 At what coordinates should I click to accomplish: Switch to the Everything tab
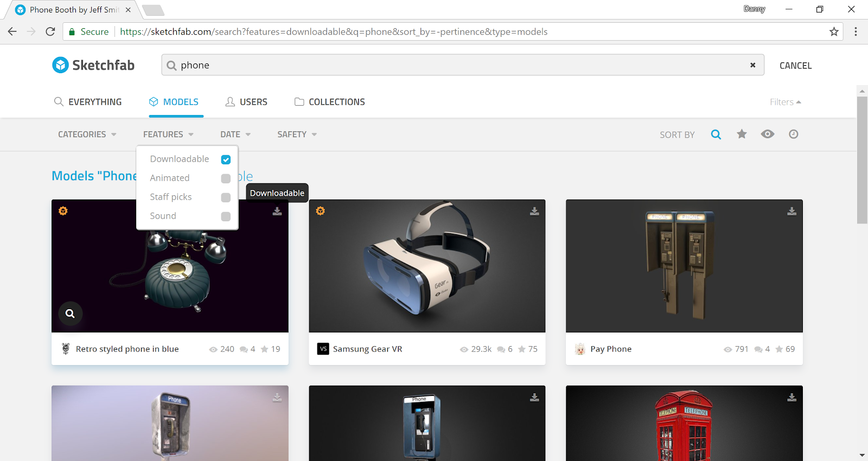coord(88,102)
